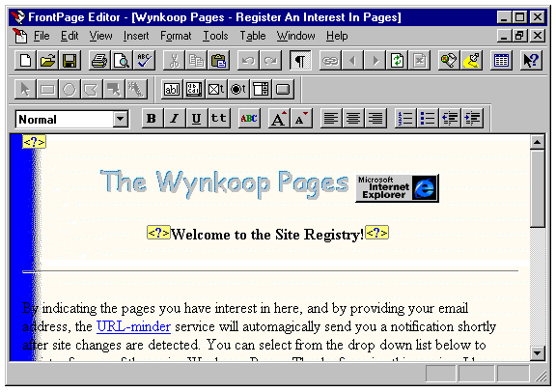556x392 pixels.
Task: Expand the Normal style dropdown arrow
Action: [121, 119]
